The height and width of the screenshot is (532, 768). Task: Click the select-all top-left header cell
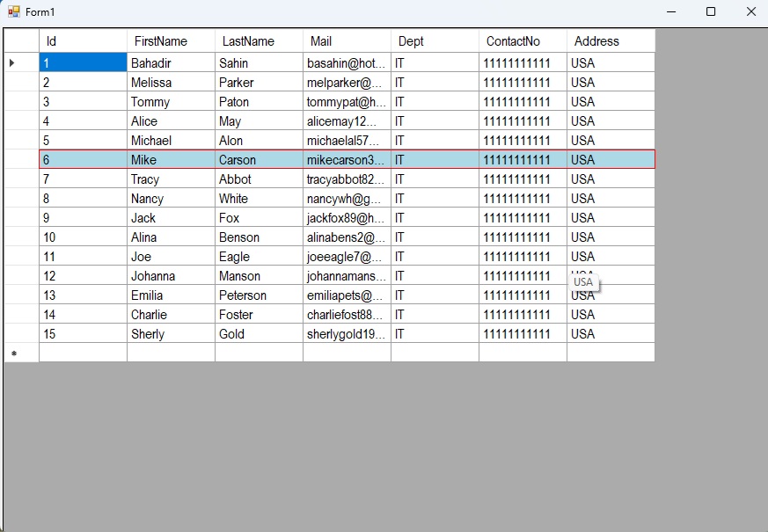(x=21, y=41)
